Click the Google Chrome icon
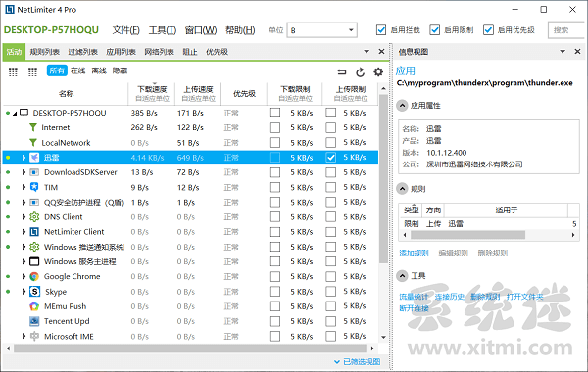The height and width of the screenshot is (372, 588). click(x=34, y=276)
